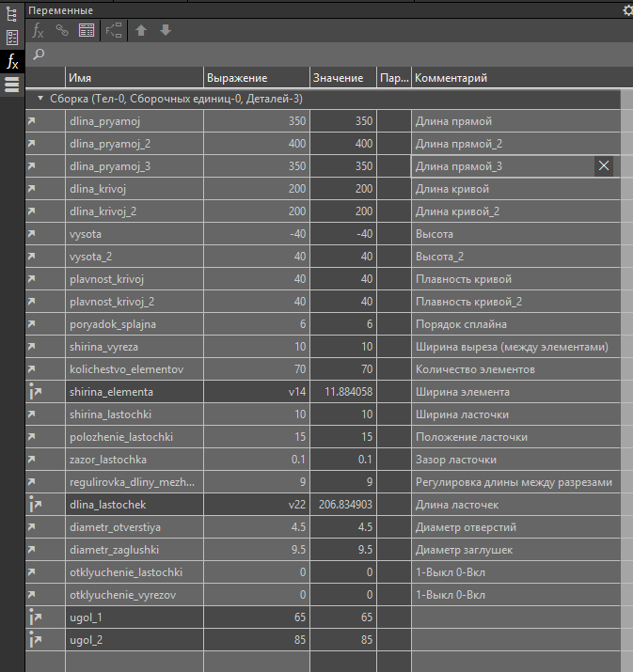The image size is (633, 672).
Task: Toggle external flag arrow for vysota
Action: point(31,234)
